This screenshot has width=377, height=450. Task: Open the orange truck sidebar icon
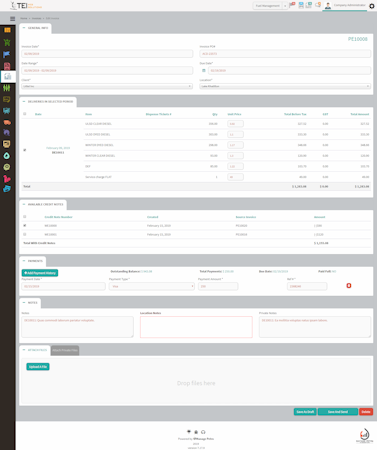[7, 122]
